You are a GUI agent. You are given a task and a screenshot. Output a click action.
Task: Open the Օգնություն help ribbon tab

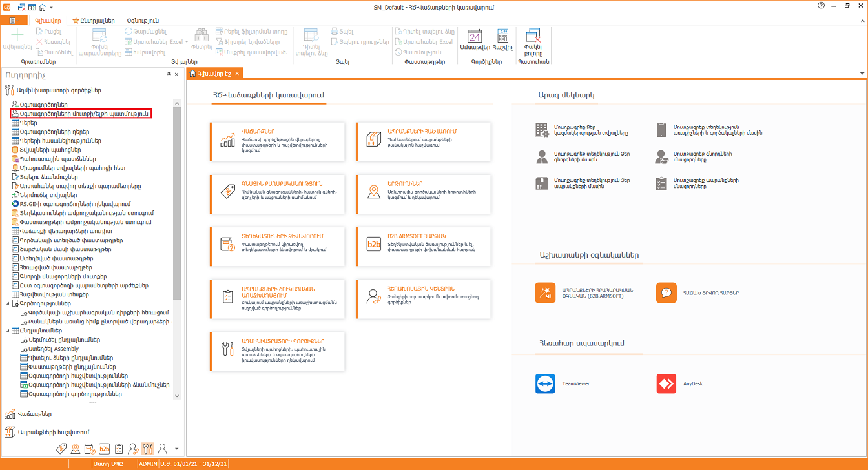pos(143,21)
